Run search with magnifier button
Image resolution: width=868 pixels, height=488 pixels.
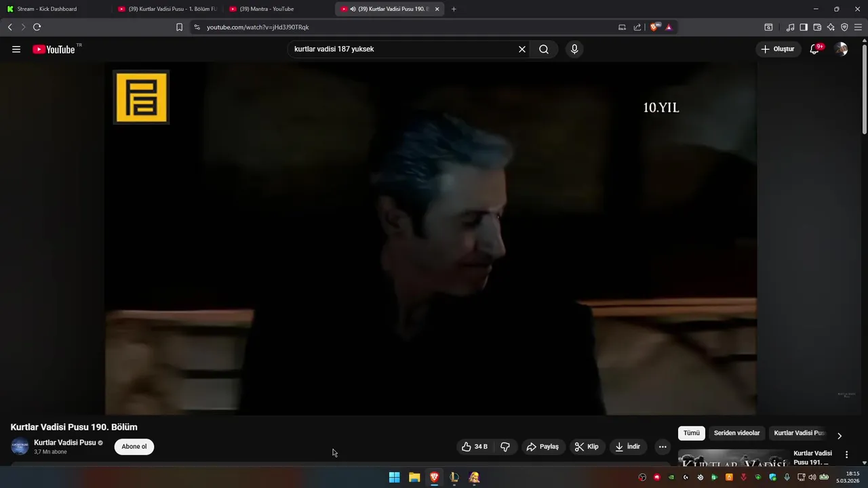coord(544,49)
